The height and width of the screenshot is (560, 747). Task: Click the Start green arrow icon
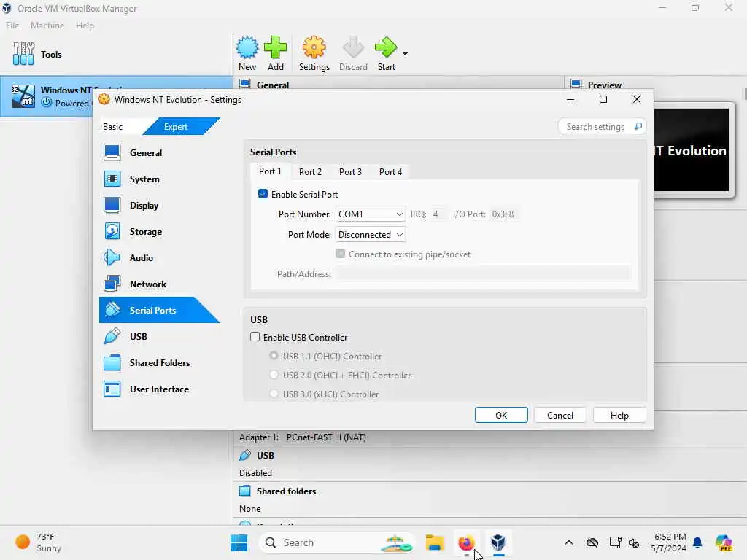[386, 47]
